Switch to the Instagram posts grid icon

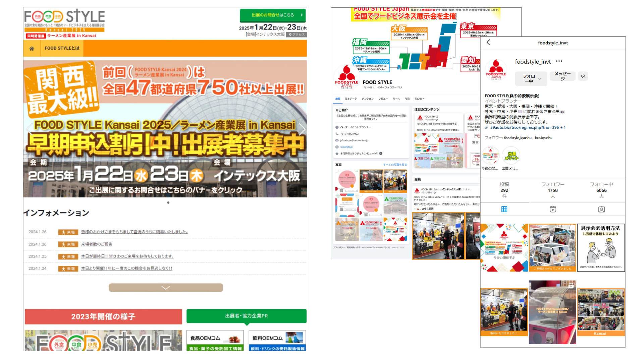pyautogui.click(x=504, y=209)
